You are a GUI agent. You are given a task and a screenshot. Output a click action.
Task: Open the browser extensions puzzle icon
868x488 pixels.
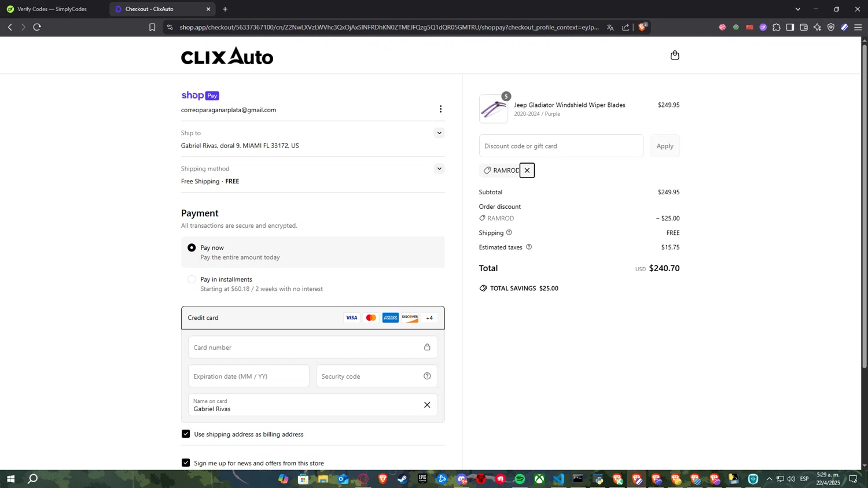[777, 27]
